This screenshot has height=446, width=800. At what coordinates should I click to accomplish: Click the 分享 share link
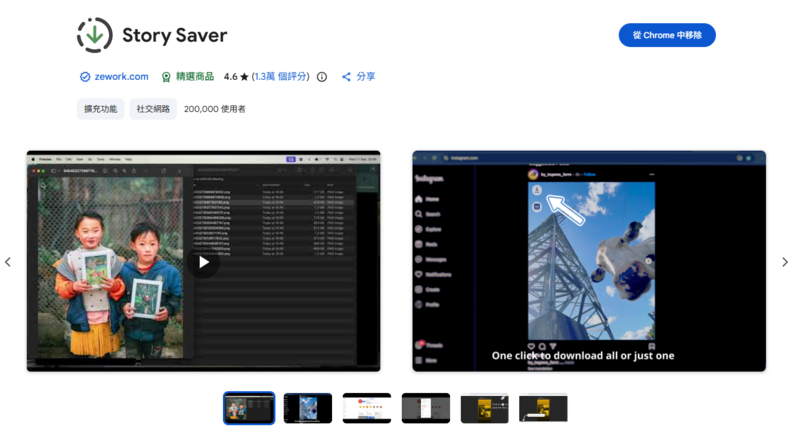tap(366, 77)
